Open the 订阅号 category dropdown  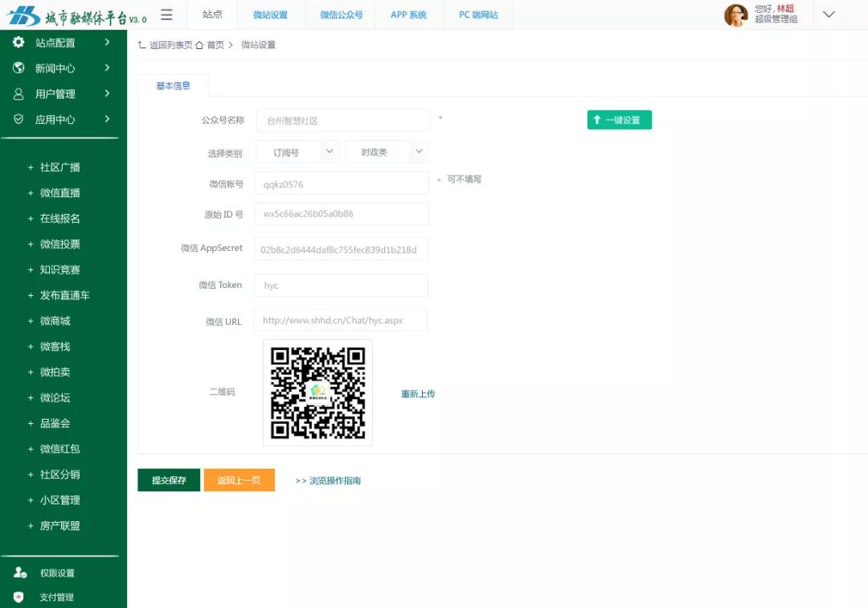click(x=297, y=152)
